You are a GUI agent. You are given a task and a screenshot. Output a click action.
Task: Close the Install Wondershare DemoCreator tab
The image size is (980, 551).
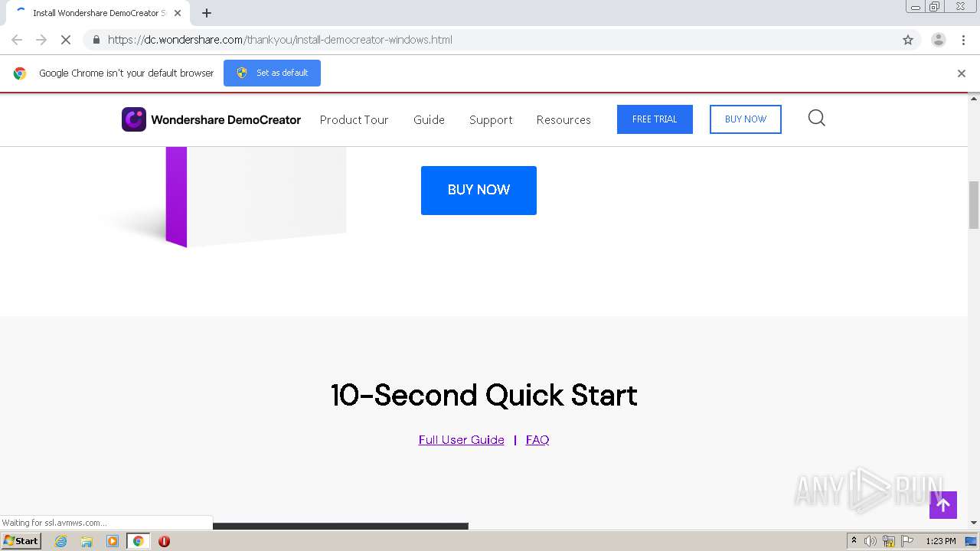pos(178,13)
